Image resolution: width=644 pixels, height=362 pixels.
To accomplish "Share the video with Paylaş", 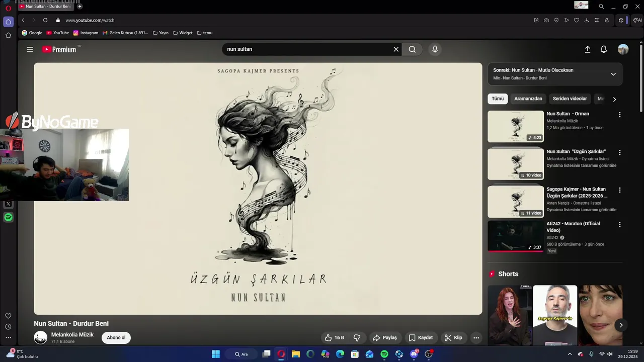I will tap(385, 338).
